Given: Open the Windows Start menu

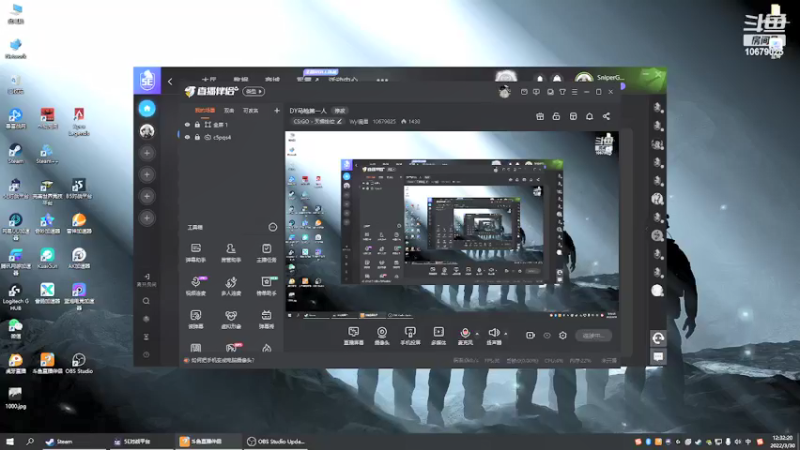Looking at the screenshot, I should click(x=10, y=441).
